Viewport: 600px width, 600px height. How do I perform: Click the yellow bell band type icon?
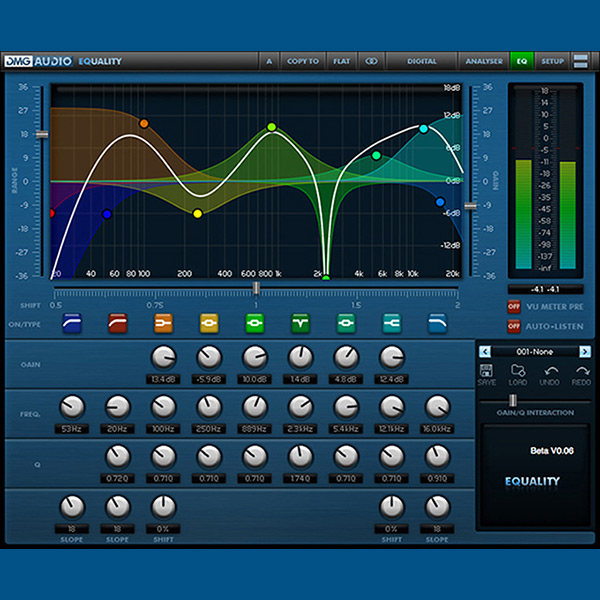click(x=209, y=323)
